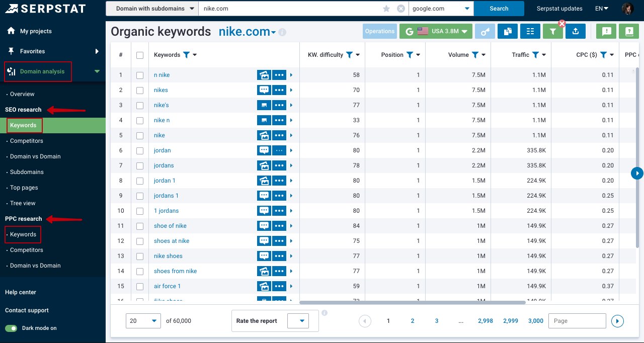Viewport: 644px width, 343px height.
Task: Open SEO research Competitors in sidebar
Action: 27,141
